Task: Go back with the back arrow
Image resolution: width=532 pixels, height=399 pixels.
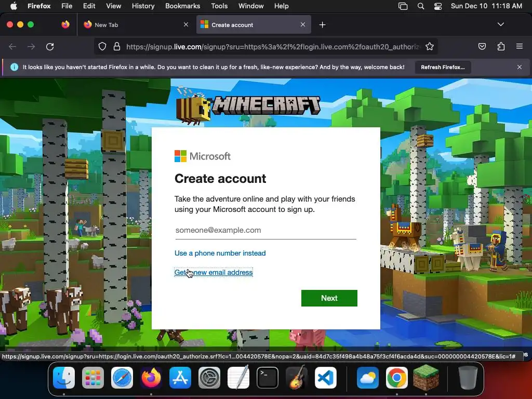Action: click(x=12, y=46)
